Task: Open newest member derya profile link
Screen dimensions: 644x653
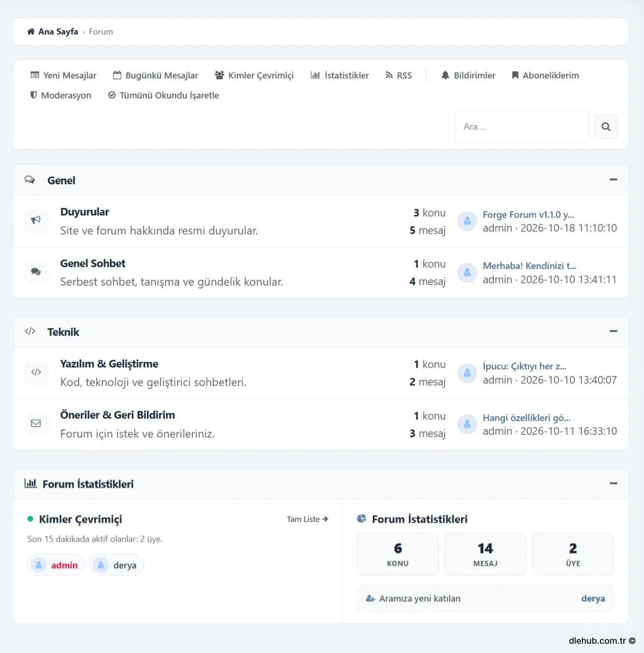Action: tap(593, 599)
